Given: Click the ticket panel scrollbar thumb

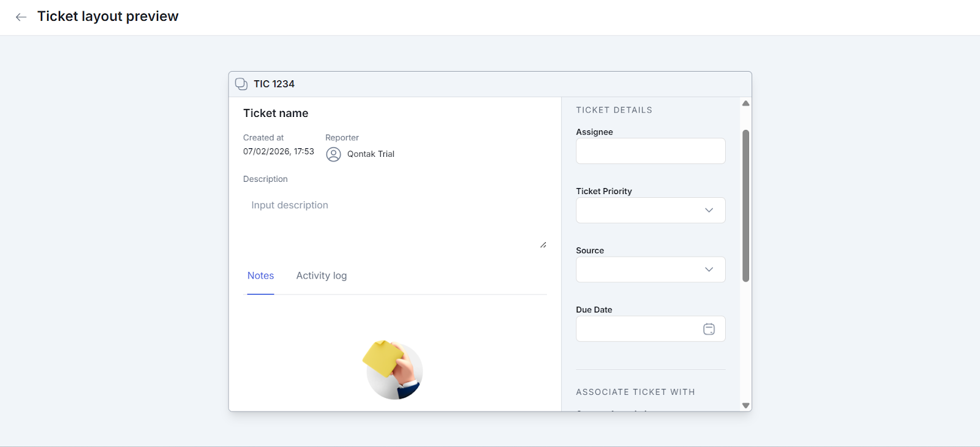Looking at the screenshot, I should click(745, 205).
